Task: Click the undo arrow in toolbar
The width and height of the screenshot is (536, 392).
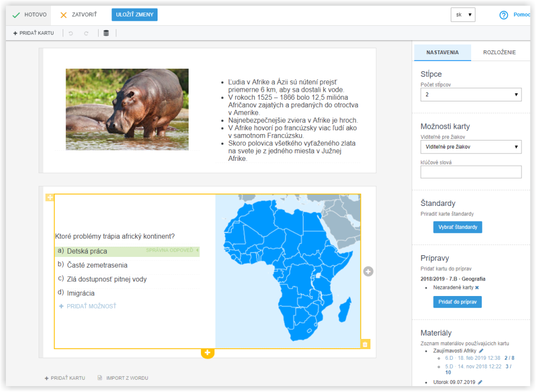Action: 71,33
